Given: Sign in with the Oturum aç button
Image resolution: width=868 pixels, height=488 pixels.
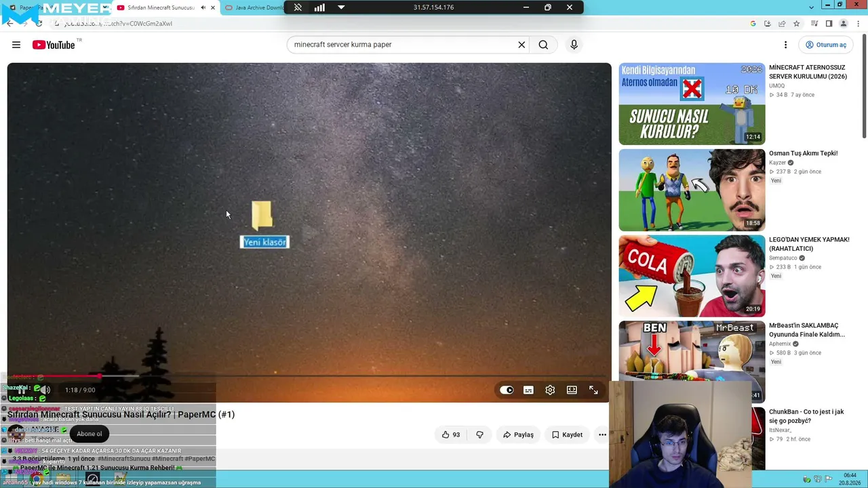Looking at the screenshot, I should click(x=825, y=45).
